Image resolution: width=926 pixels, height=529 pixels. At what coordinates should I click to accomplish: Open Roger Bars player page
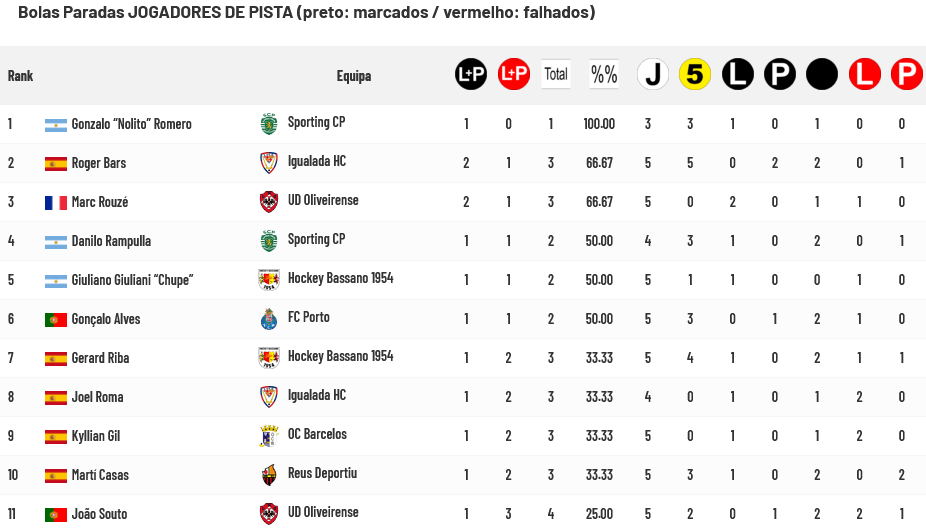click(x=99, y=163)
